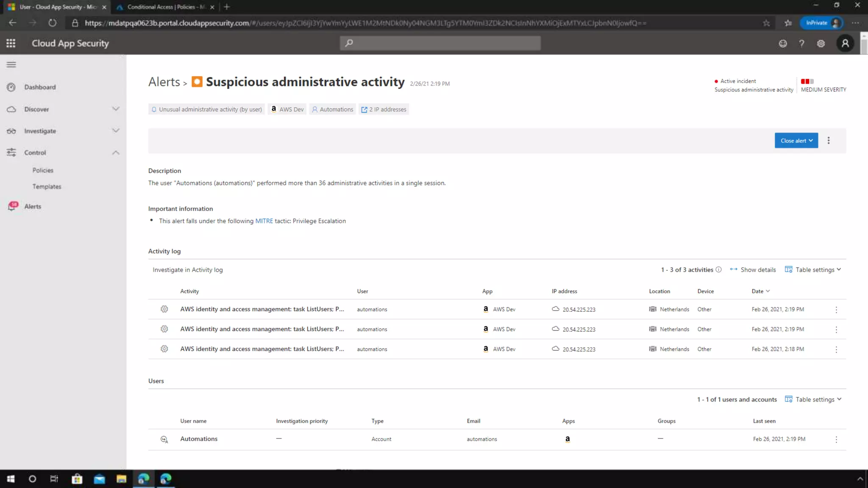Viewport: 868px width, 488px height.
Task: Close the Conditional Access Policies tab
Action: tap(212, 7)
